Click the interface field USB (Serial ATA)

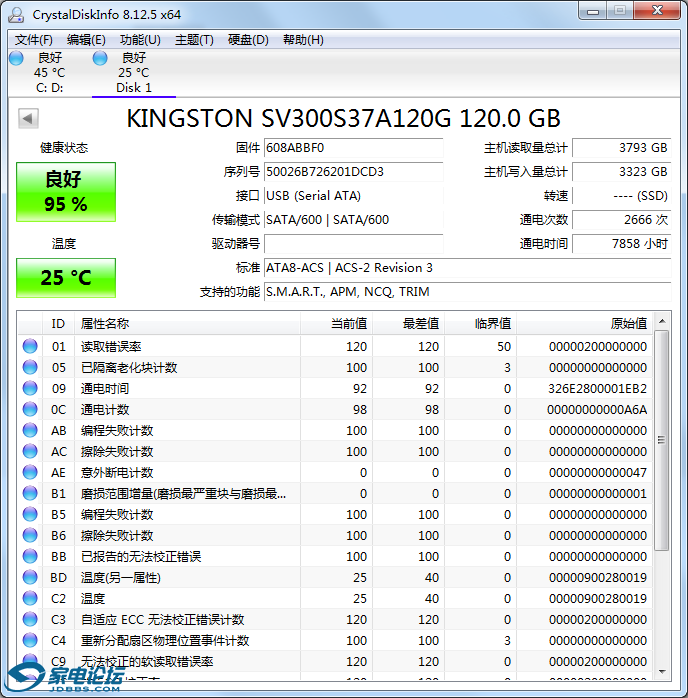(354, 196)
